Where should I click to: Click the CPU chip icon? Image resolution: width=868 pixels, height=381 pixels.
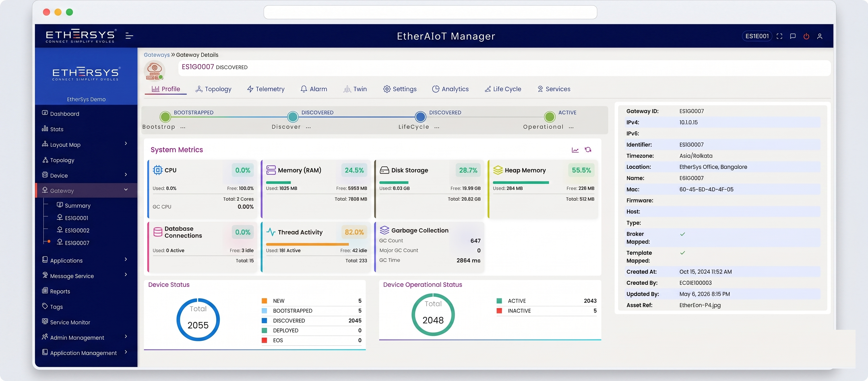pyautogui.click(x=157, y=170)
